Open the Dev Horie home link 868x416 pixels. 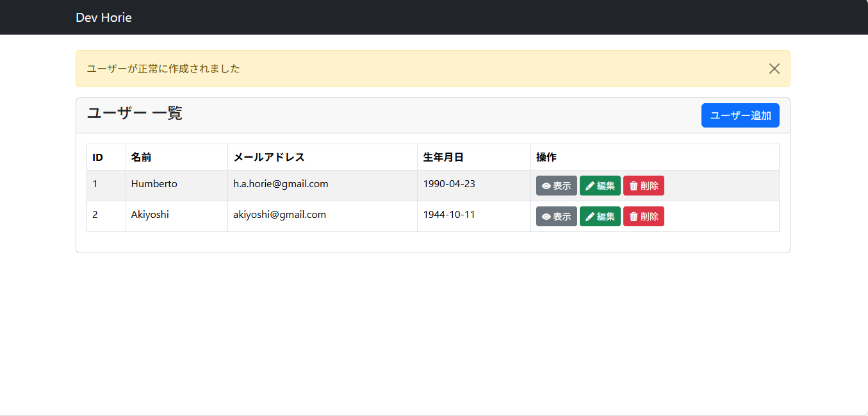tap(103, 17)
